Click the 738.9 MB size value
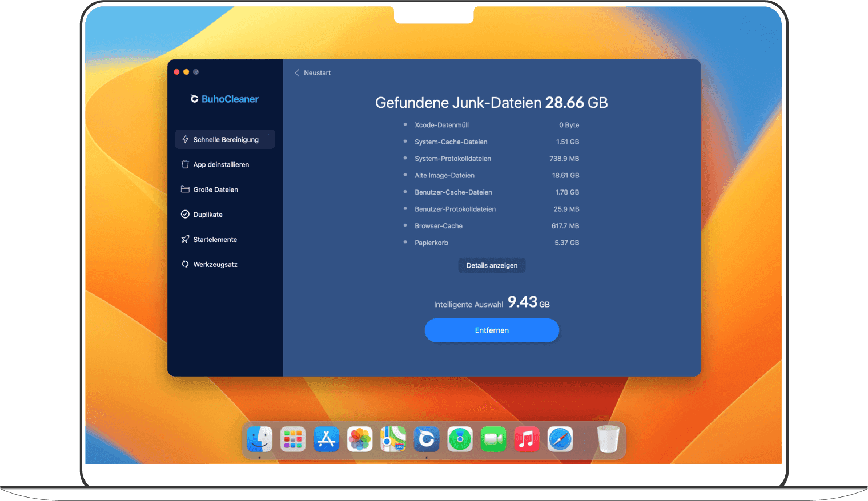 (564, 159)
